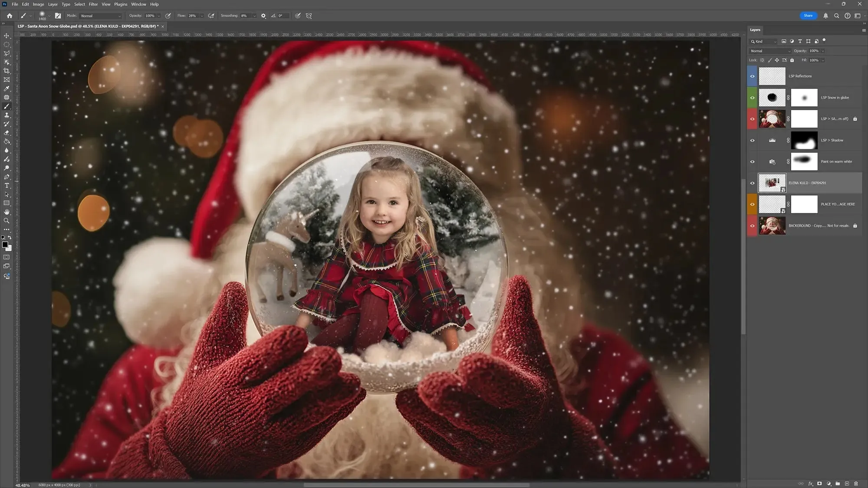Hide the LSP Reflections layer

[x=752, y=76]
